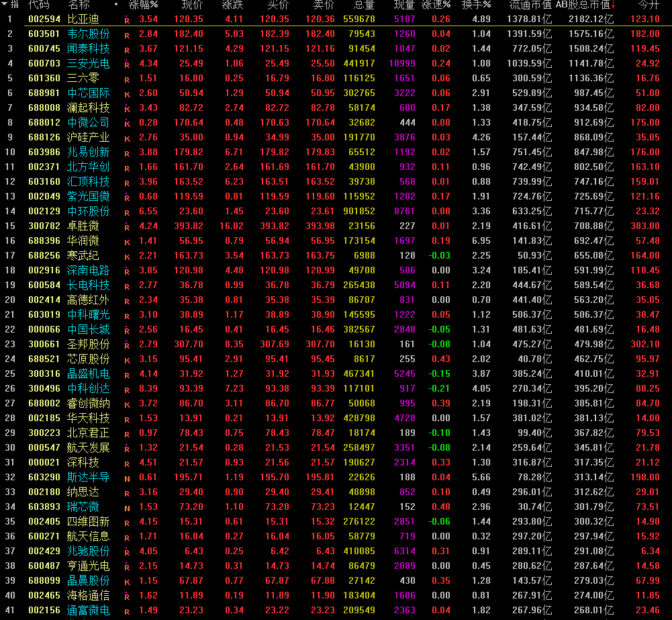Select stock name 高德红外

[x=89, y=300]
